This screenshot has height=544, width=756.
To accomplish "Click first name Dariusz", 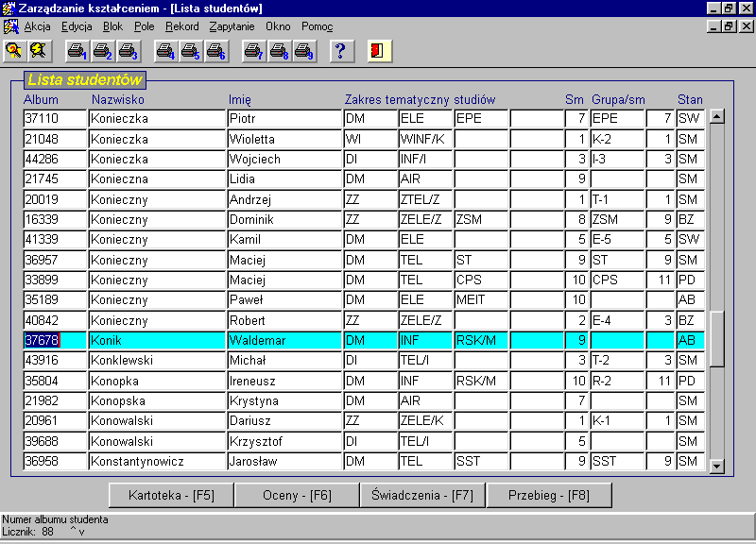I will coord(284,420).
